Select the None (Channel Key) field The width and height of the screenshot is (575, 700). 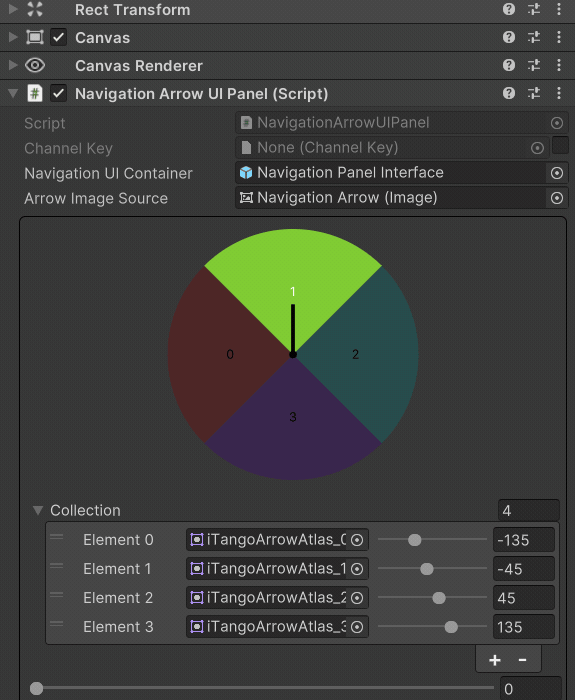click(392, 148)
